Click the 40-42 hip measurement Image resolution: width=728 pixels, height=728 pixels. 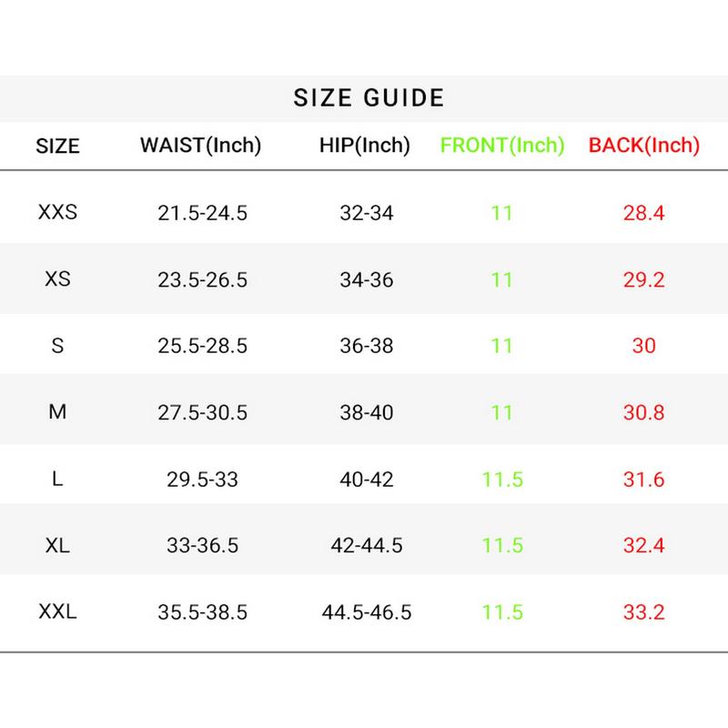coord(365,479)
